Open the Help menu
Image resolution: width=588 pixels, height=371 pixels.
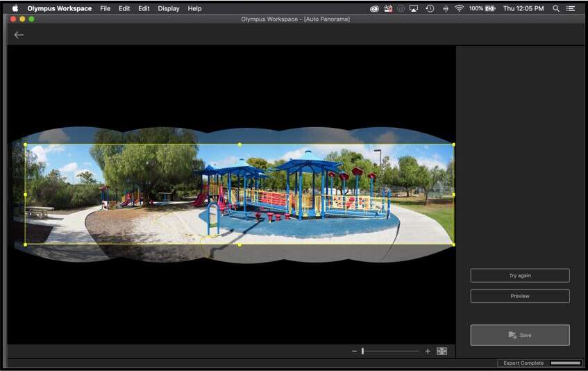tap(195, 8)
